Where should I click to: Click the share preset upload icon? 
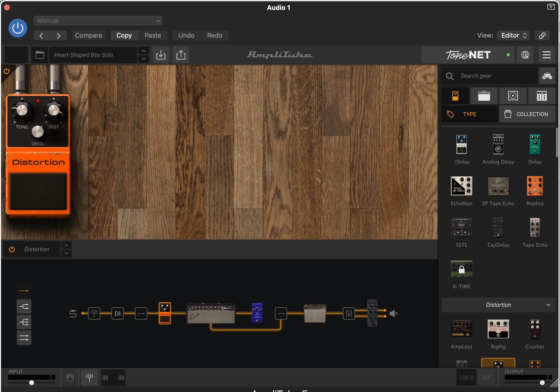181,55
